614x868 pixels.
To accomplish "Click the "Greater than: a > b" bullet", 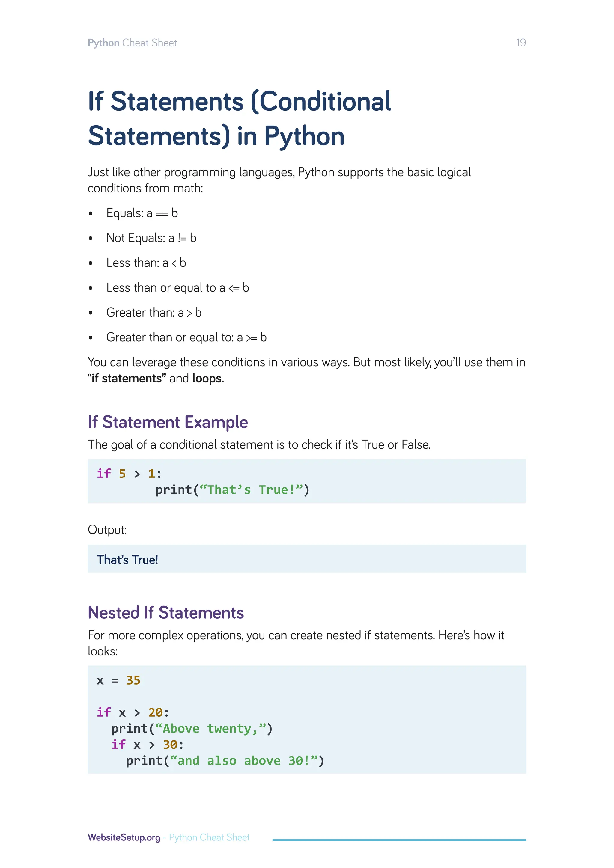I will (x=153, y=313).
